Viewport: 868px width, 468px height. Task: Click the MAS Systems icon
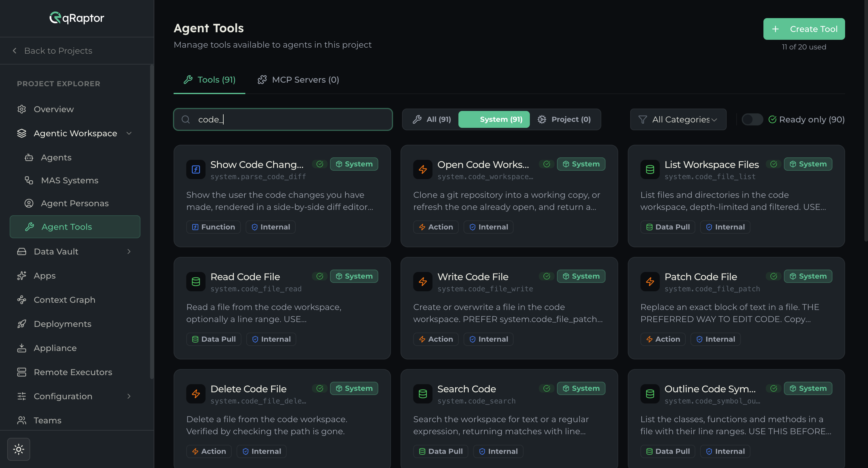[29, 180]
